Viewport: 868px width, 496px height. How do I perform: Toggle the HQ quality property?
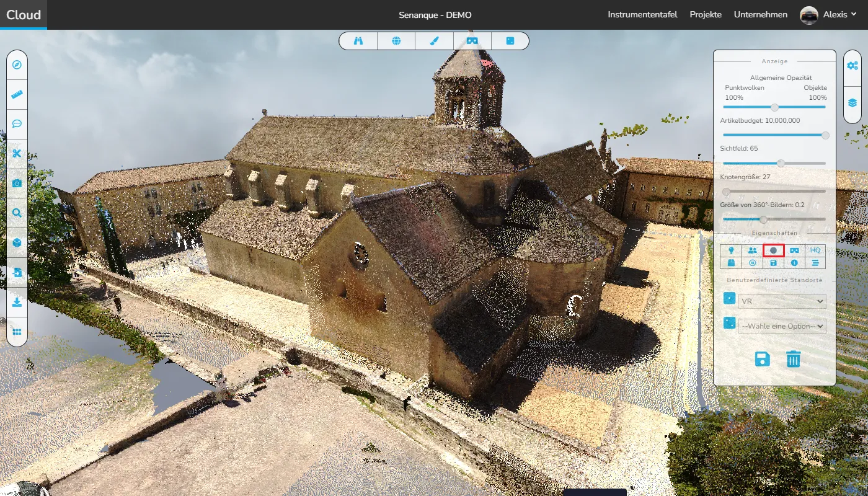click(x=815, y=250)
